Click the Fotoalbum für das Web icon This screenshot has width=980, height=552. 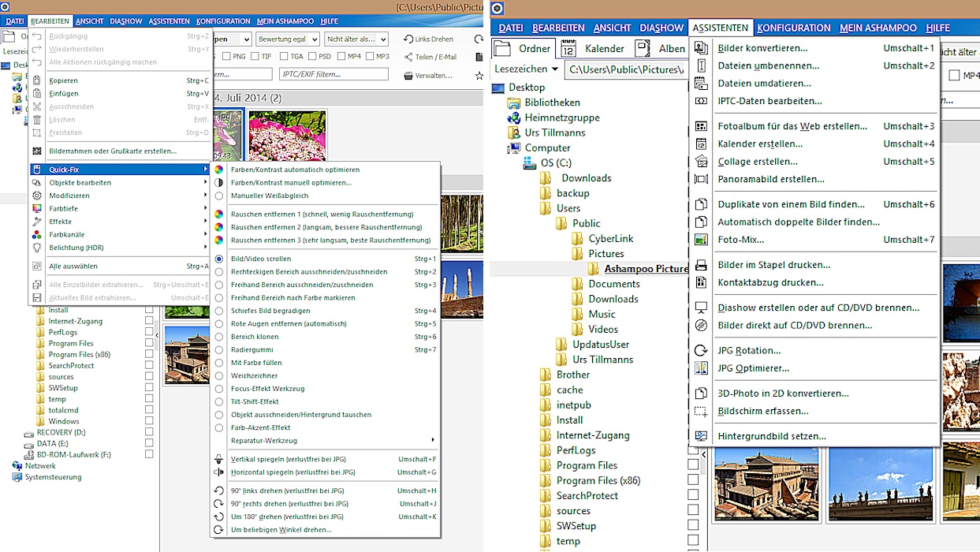(x=701, y=126)
